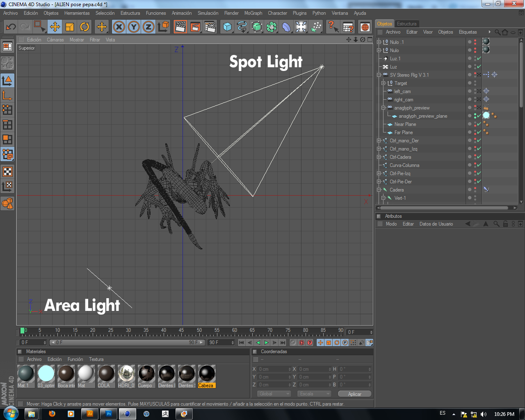Toggle Y axis lock

coord(134,27)
